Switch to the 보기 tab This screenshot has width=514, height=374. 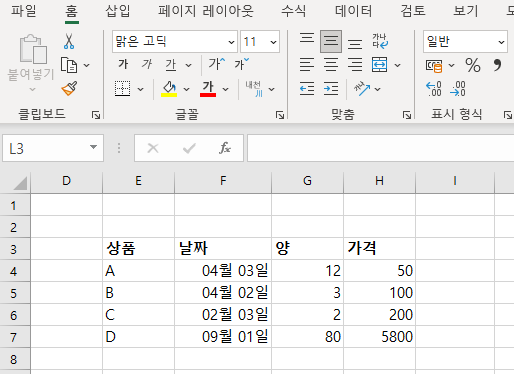(465, 11)
